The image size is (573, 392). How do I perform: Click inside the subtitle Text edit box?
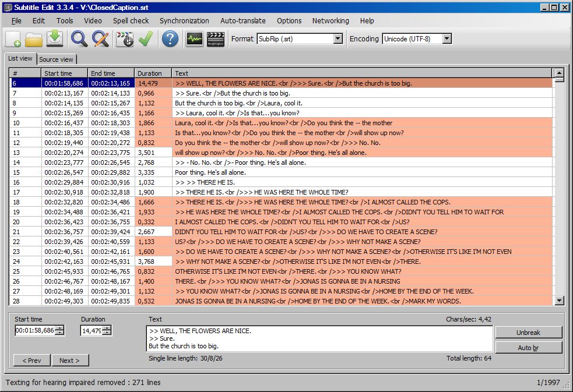pos(319,338)
